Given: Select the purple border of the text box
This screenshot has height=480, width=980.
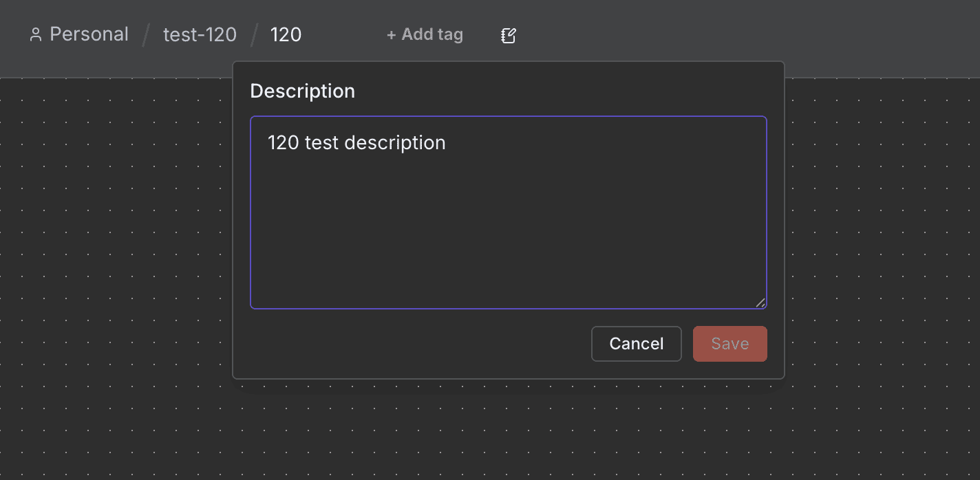Looking at the screenshot, I should (x=508, y=116).
